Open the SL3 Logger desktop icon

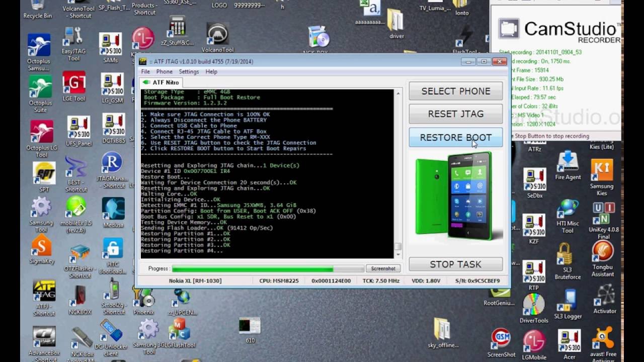[568, 304]
